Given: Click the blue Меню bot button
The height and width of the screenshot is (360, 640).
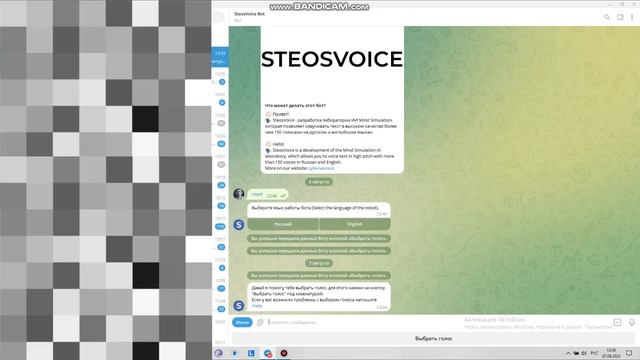Looking at the screenshot, I should pos(242,322).
